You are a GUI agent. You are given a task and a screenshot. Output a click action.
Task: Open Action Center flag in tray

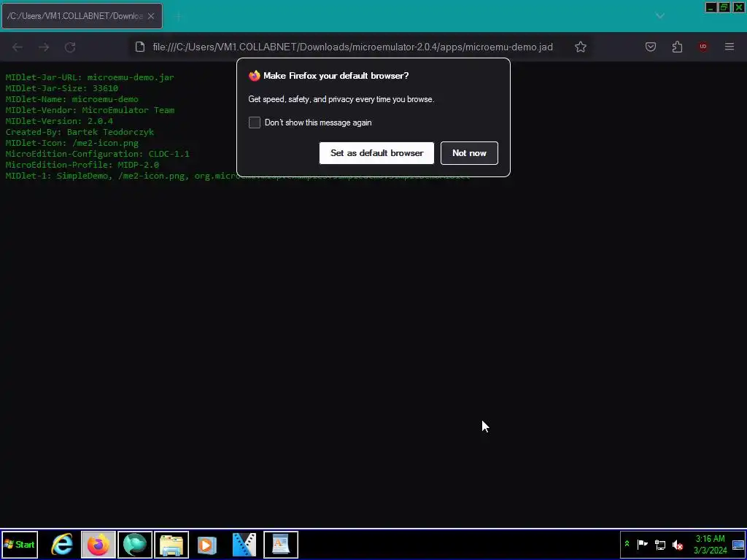click(x=642, y=544)
